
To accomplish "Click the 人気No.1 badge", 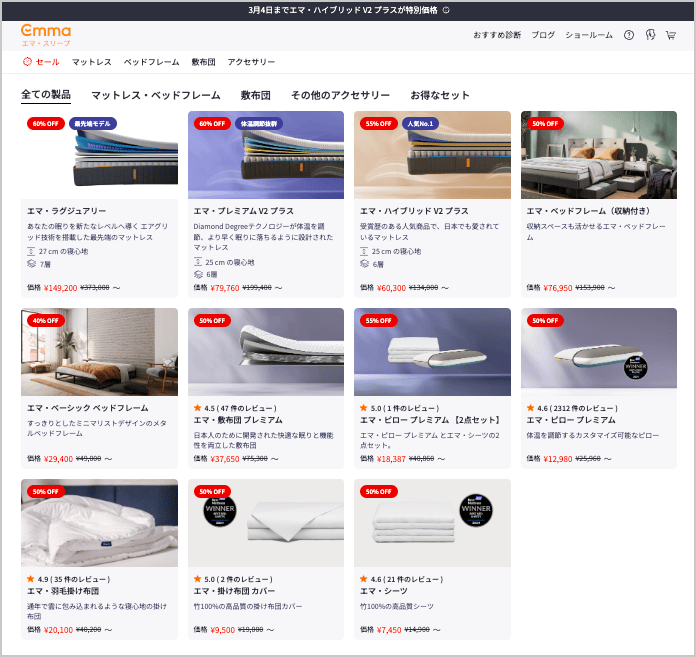I will tap(420, 123).
